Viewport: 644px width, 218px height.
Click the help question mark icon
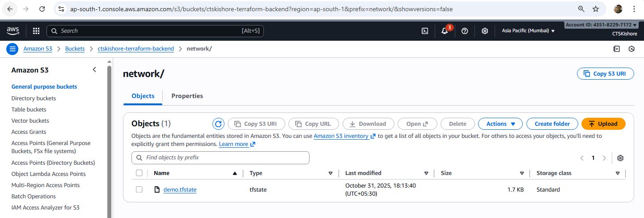pyautogui.click(x=465, y=31)
